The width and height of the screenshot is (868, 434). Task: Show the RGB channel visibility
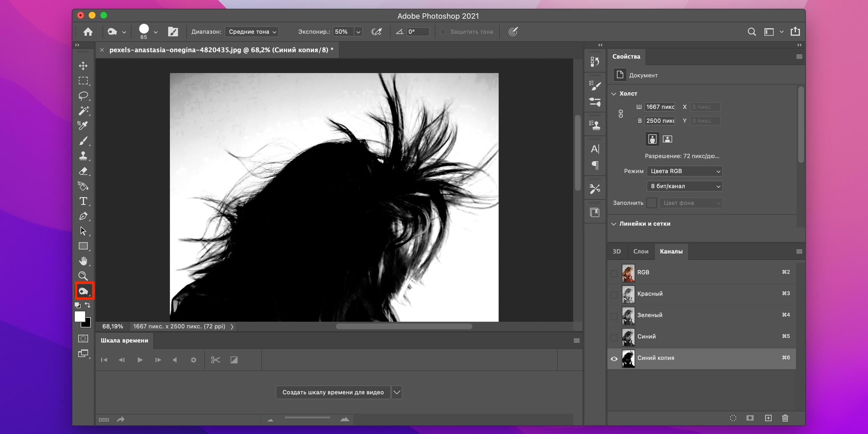point(614,273)
